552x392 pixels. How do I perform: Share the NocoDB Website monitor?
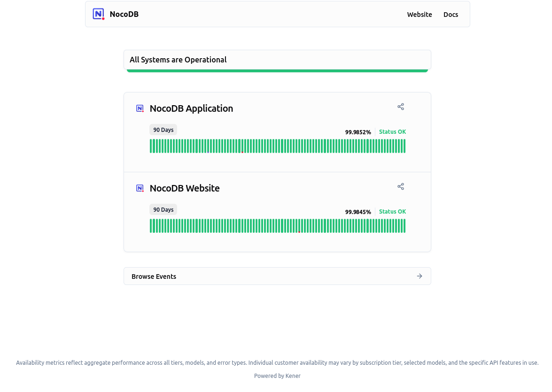coord(401,187)
